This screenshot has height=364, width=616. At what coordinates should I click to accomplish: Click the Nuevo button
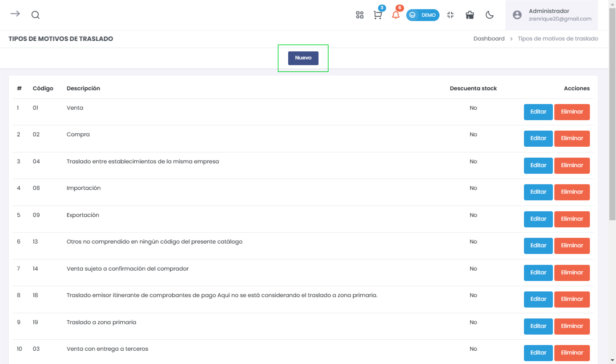(303, 58)
